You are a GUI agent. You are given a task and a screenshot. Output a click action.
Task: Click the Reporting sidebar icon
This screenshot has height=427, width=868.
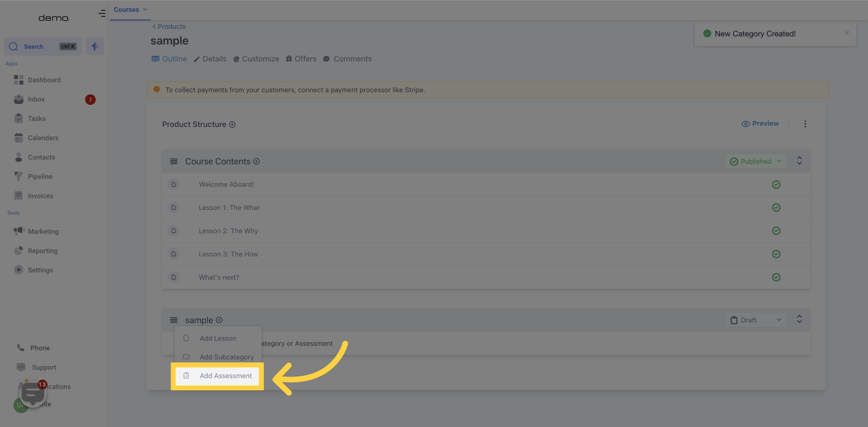coord(18,250)
